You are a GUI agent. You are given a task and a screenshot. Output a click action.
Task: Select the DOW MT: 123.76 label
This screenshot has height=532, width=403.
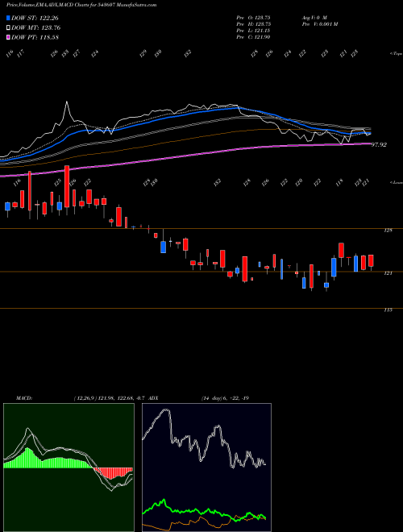pos(36,28)
